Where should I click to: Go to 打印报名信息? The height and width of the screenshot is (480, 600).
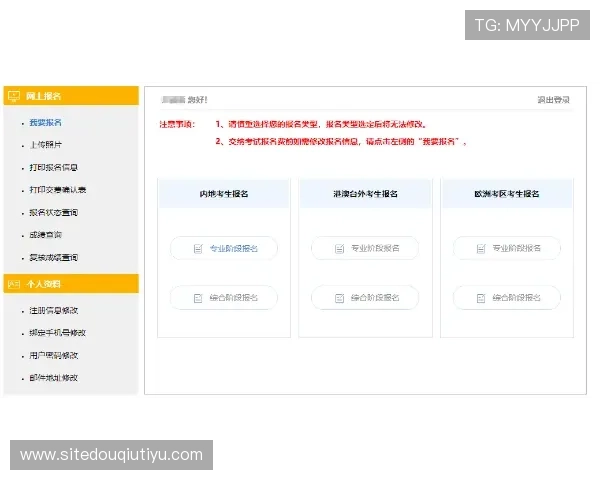pos(54,167)
